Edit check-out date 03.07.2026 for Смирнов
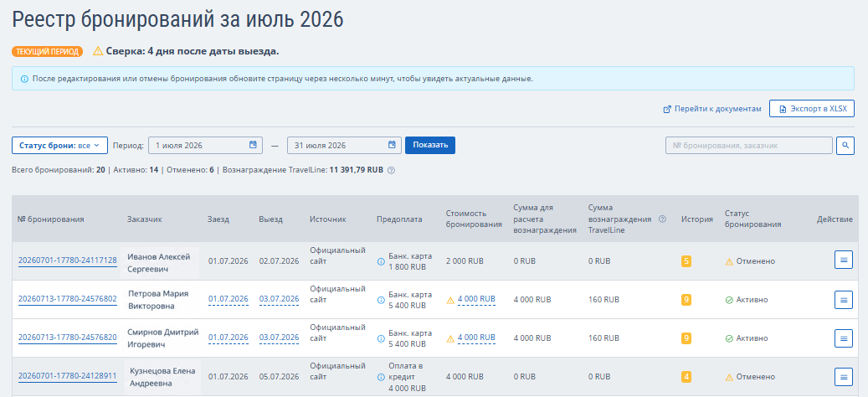 click(x=279, y=338)
